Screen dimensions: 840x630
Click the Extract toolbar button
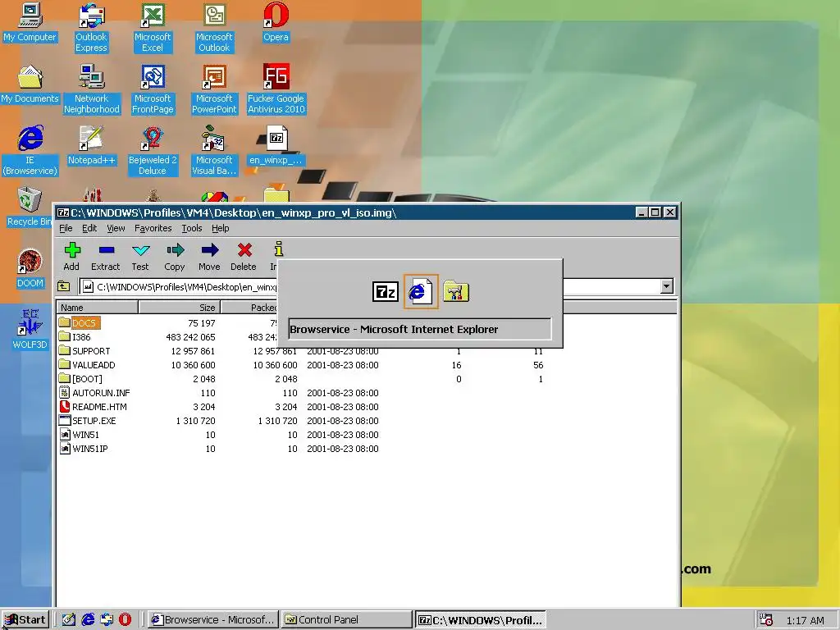click(x=106, y=257)
